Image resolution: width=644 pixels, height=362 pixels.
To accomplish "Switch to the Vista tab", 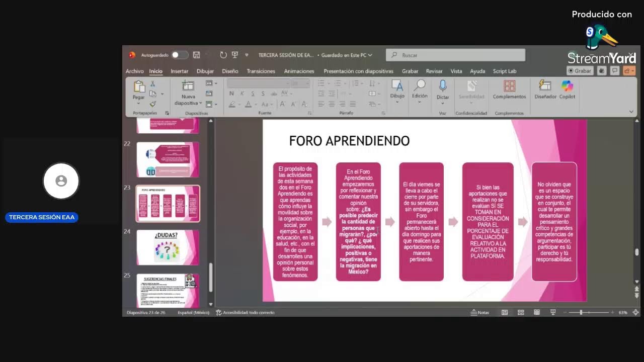I will coord(456,71).
